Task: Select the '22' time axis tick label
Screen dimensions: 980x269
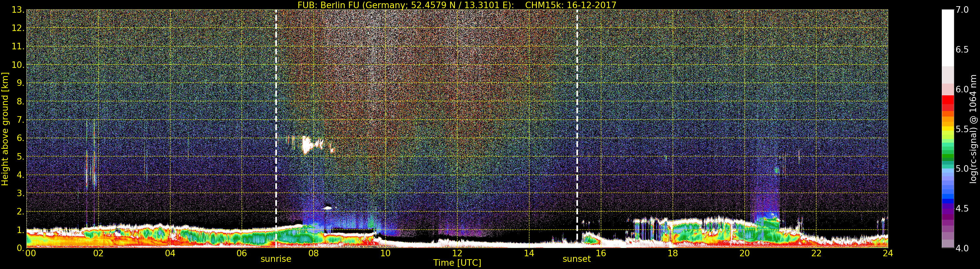Action: click(x=816, y=253)
